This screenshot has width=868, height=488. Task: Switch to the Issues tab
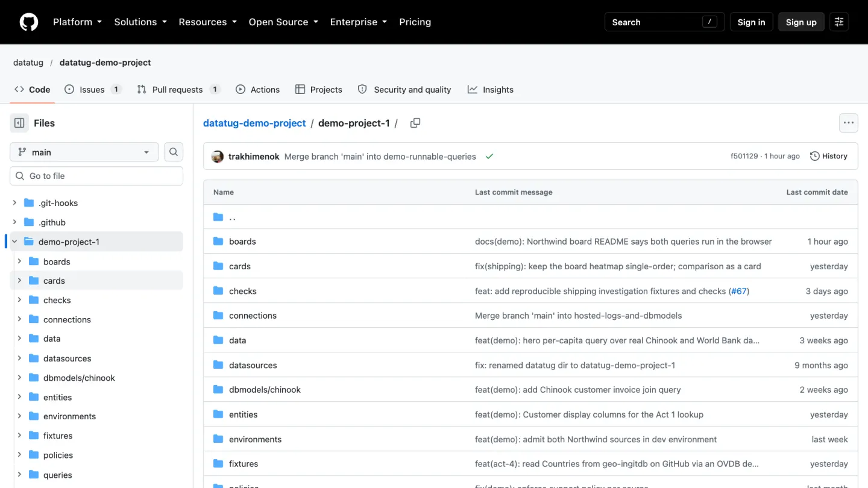point(93,90)
